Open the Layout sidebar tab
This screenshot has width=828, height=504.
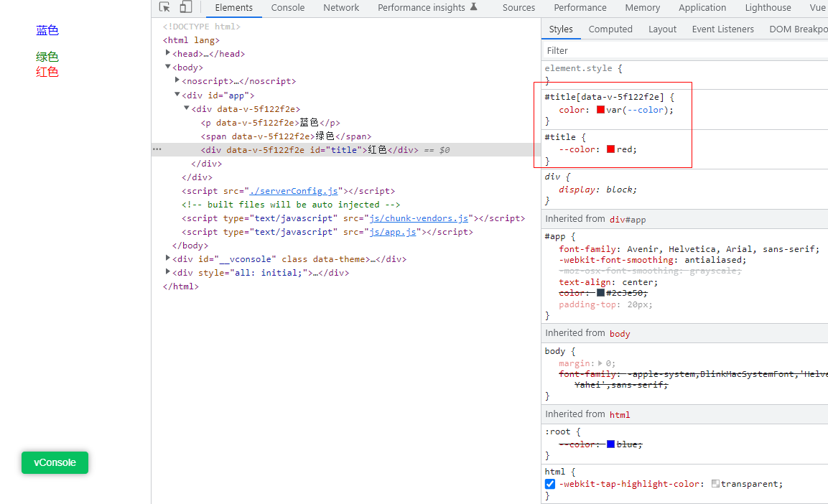point(662,29)
